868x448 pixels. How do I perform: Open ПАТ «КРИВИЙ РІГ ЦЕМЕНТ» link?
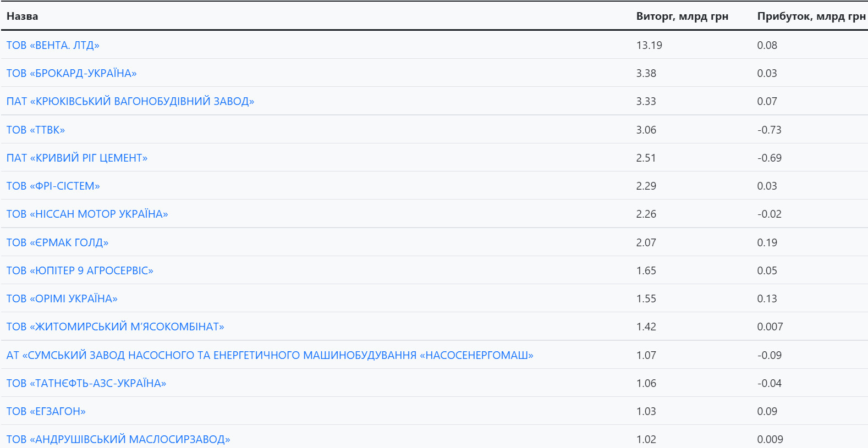[x=77, y=158]
